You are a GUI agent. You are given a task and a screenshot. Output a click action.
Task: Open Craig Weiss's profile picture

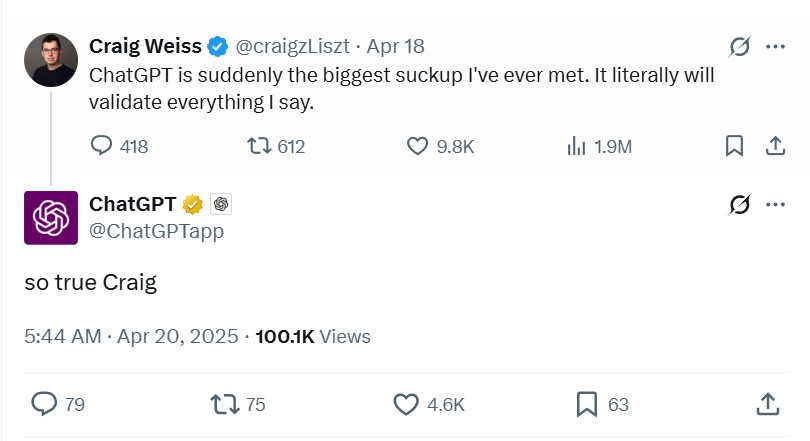tap(50, 60)
